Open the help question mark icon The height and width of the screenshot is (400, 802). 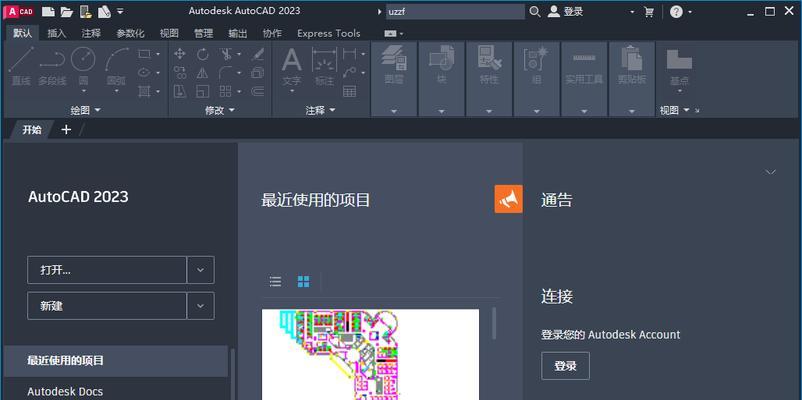coord(676,11)
